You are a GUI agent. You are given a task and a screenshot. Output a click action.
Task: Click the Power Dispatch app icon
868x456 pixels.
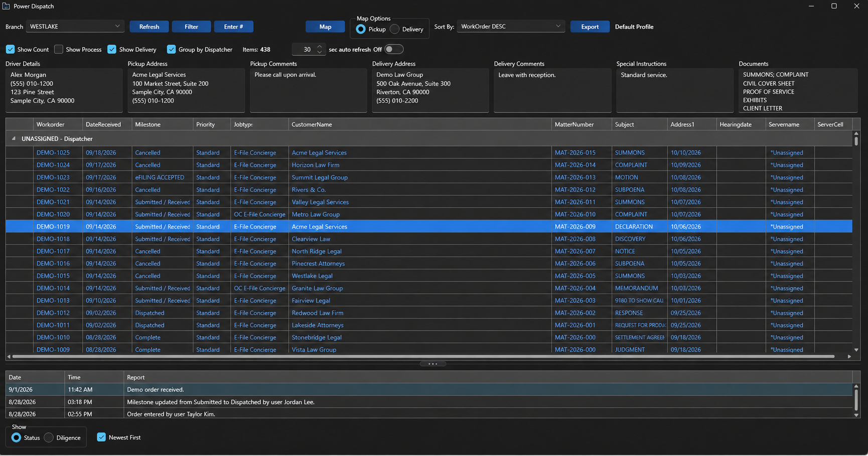[6, 6]
